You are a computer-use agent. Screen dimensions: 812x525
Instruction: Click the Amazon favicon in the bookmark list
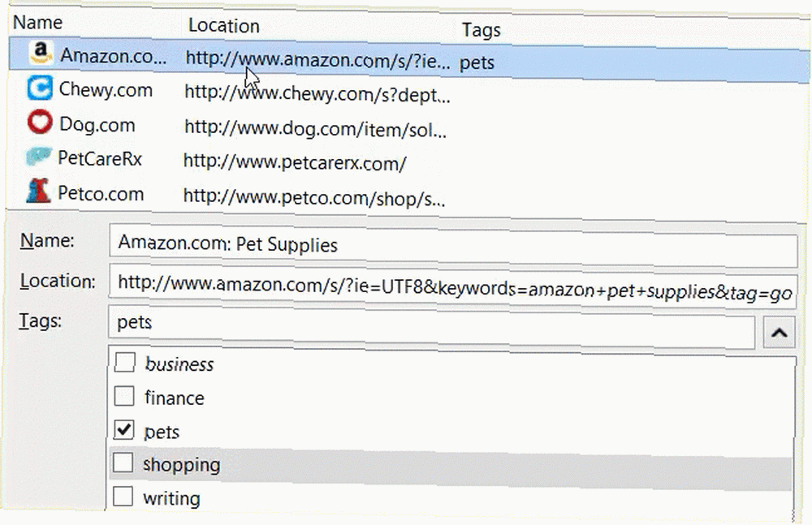[x=41, y=54]
